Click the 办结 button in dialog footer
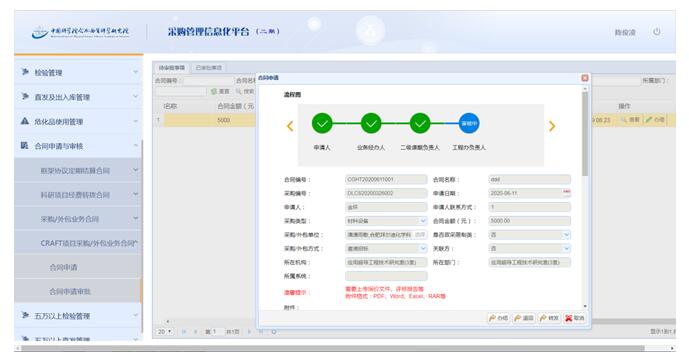 498,318
